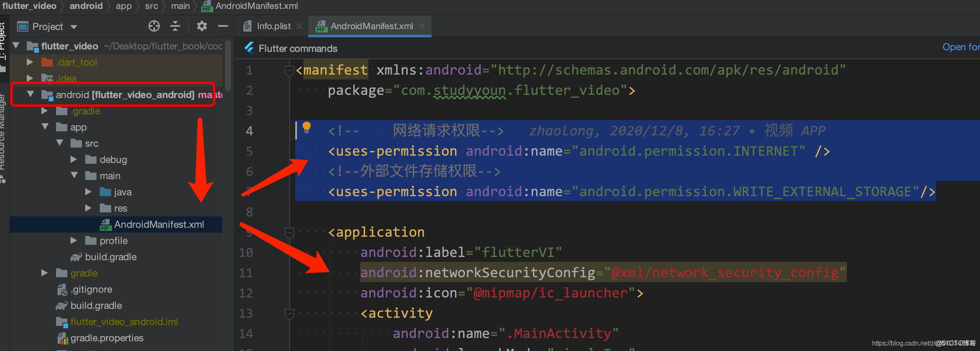Expand the .gradle folder
The image size is (980, 351).
(x=44, y=111)
